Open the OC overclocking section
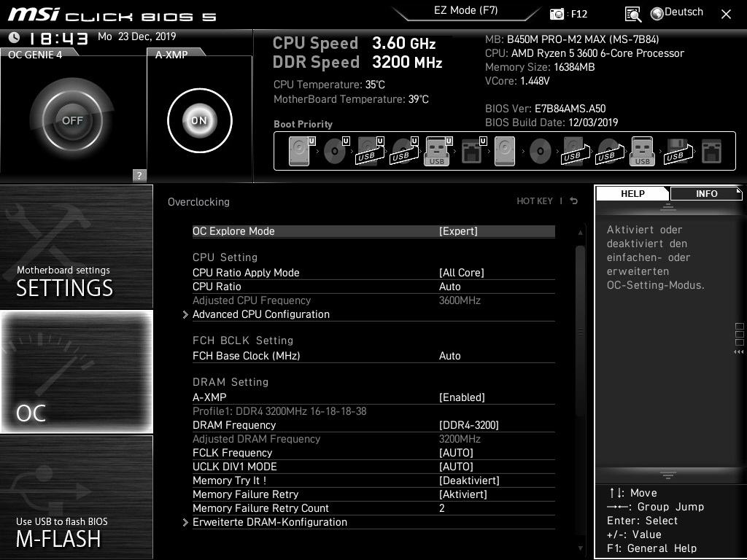747x560 pixels. 76,372
